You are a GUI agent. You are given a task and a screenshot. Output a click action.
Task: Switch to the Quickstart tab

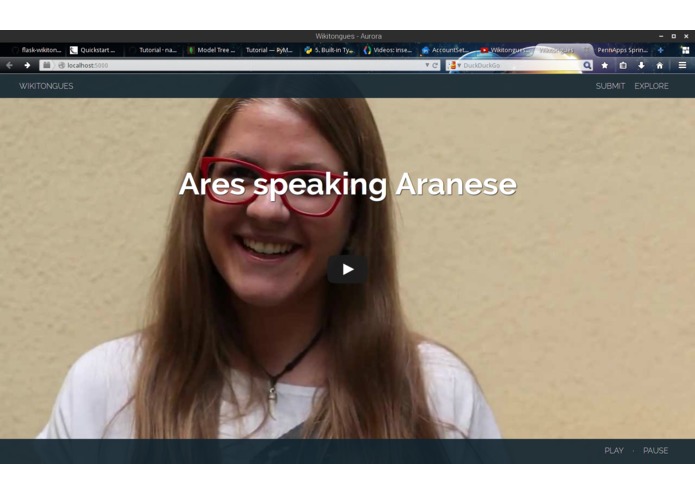pos(94,50)
